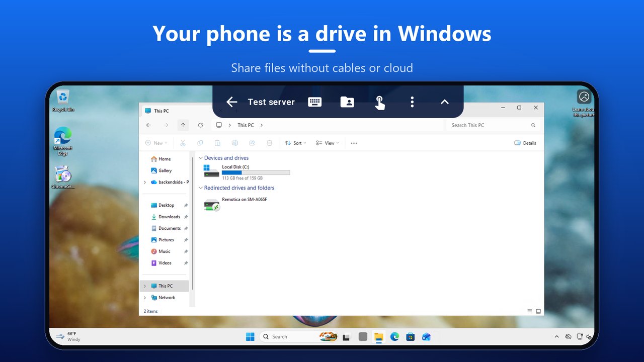This screenshot has height=362, width=644.
Task: Expand the backendside OneDrive node
Action: click(145, 182)
